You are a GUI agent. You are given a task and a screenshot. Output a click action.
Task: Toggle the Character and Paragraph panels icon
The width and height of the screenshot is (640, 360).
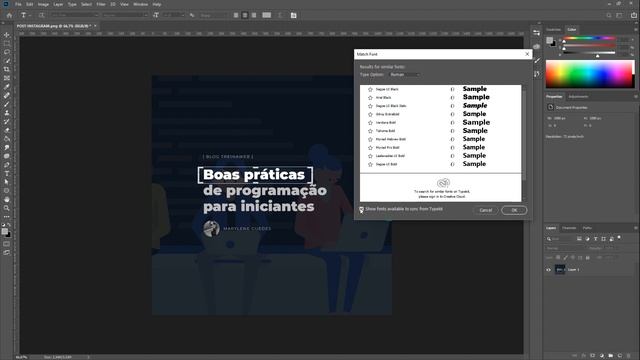tap(293, 15)
